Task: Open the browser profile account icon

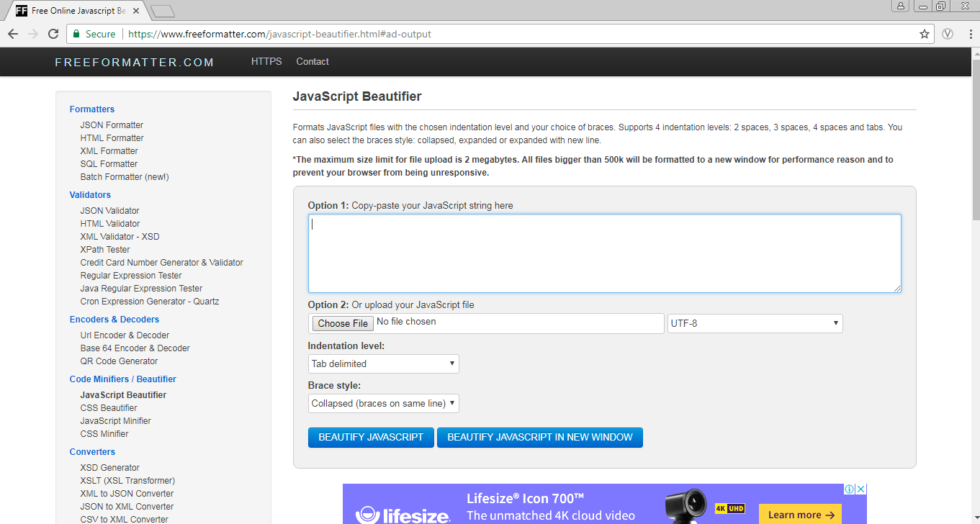Action: pos(900,6)
